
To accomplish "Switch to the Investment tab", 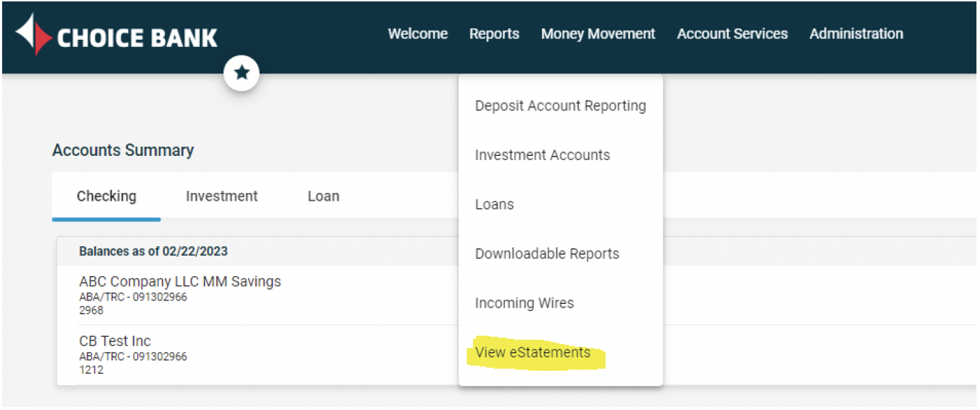I will pos(222,196).
